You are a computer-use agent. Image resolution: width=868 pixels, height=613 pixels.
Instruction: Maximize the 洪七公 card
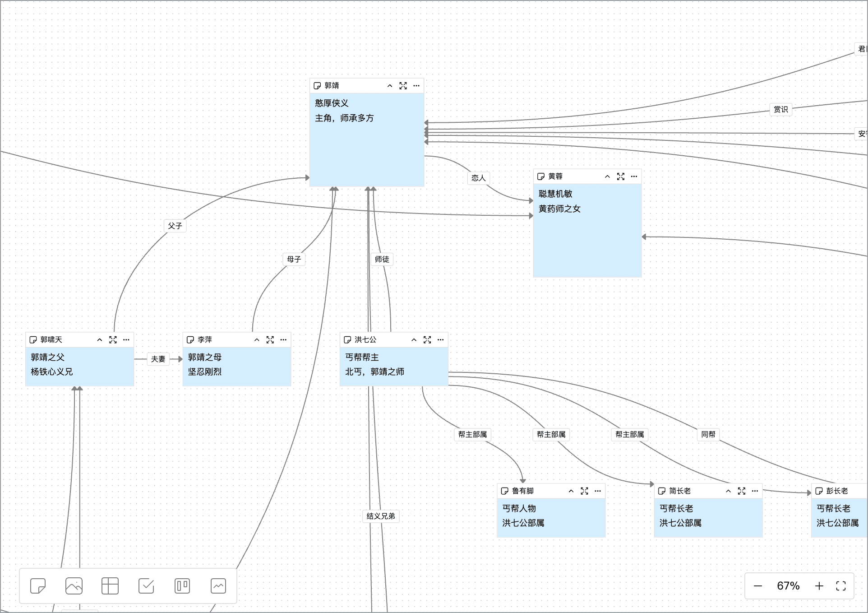[x=427, y=340]
